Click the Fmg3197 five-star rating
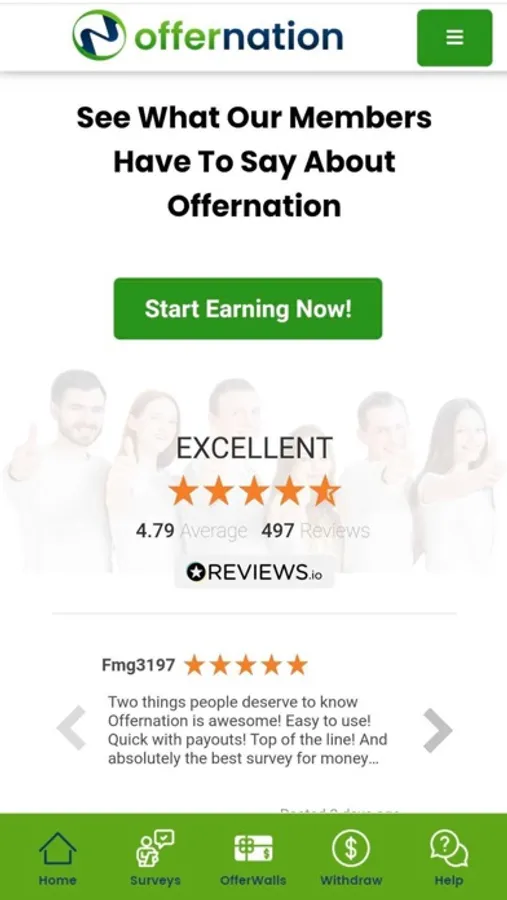This screenshot has height=900, width=507. pos(246,665)
